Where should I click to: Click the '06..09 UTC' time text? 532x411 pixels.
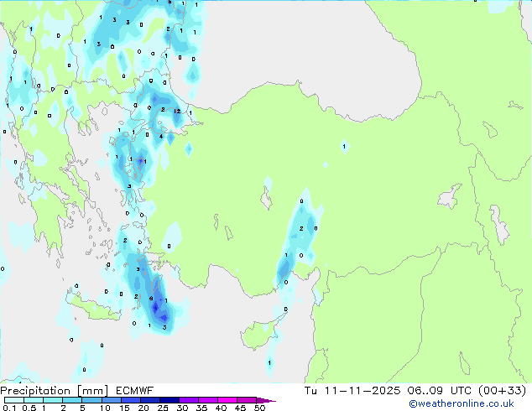click(x=440, y=391)
